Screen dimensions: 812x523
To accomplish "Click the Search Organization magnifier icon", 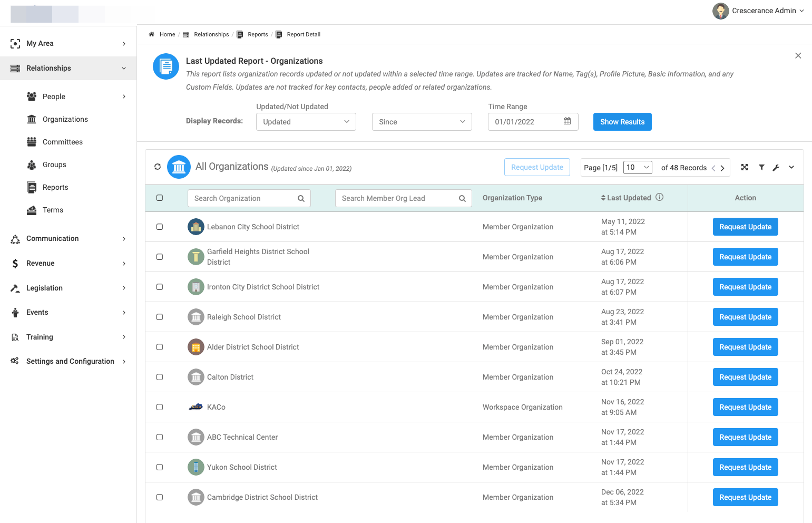I will [301, 198].
